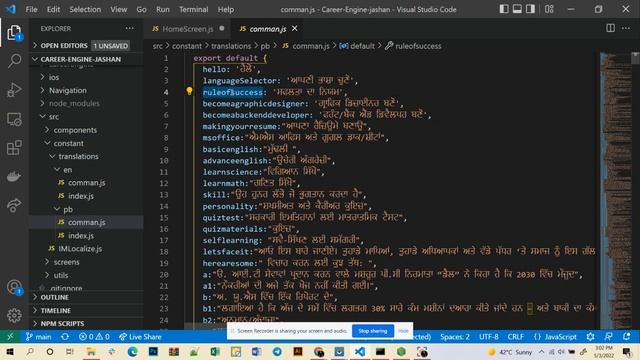Close the comman.js editor tab

[x=294, y=28]
